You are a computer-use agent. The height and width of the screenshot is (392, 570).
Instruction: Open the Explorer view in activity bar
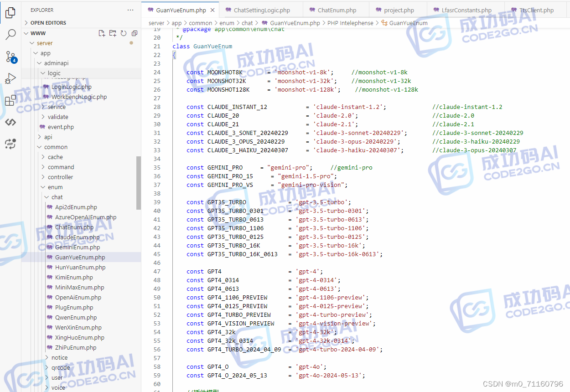[x=10, y=13]
